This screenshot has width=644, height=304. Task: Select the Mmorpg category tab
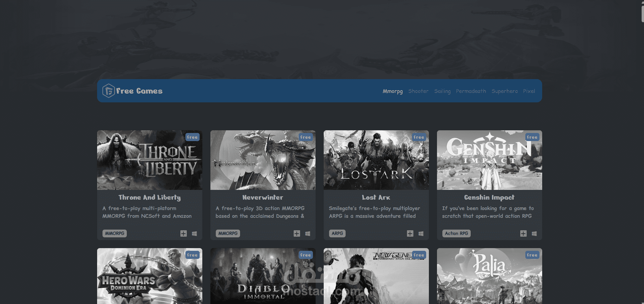[393, 91]
